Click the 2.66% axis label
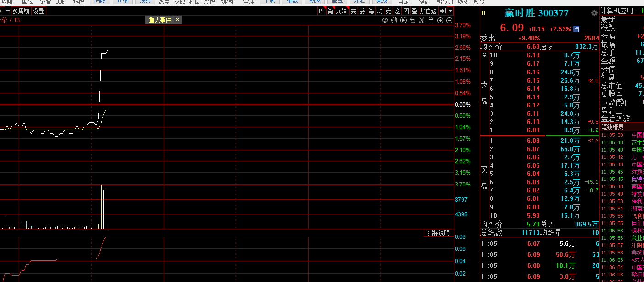This screenshot has height=282, width=644. 463,47
